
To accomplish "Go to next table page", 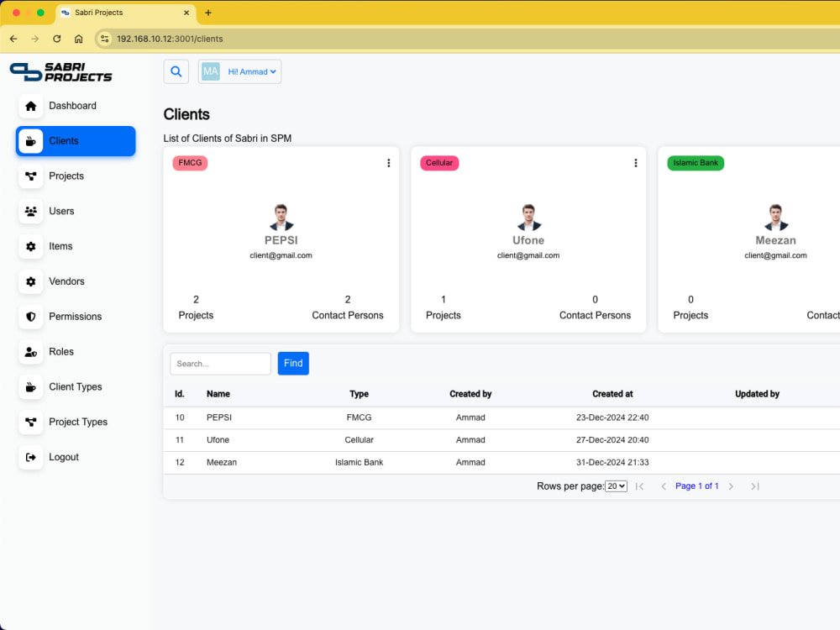I will click(x=731, y=486).
